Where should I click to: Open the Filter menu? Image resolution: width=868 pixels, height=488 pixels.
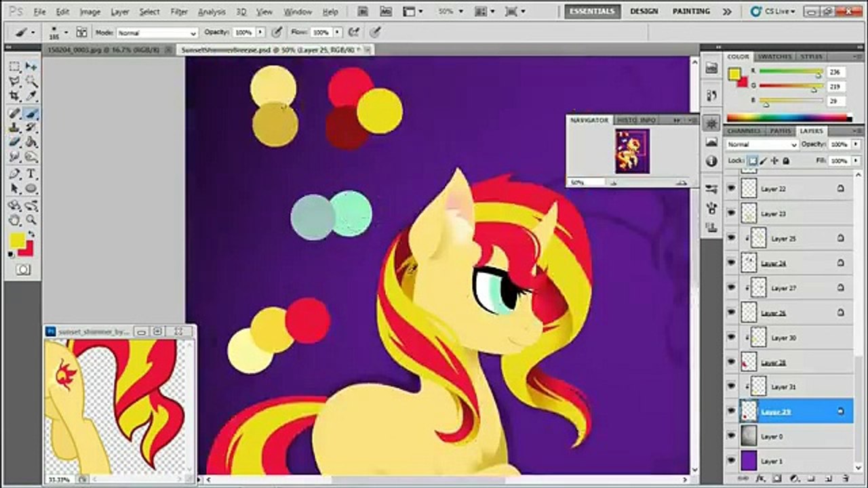pos(179,12)
